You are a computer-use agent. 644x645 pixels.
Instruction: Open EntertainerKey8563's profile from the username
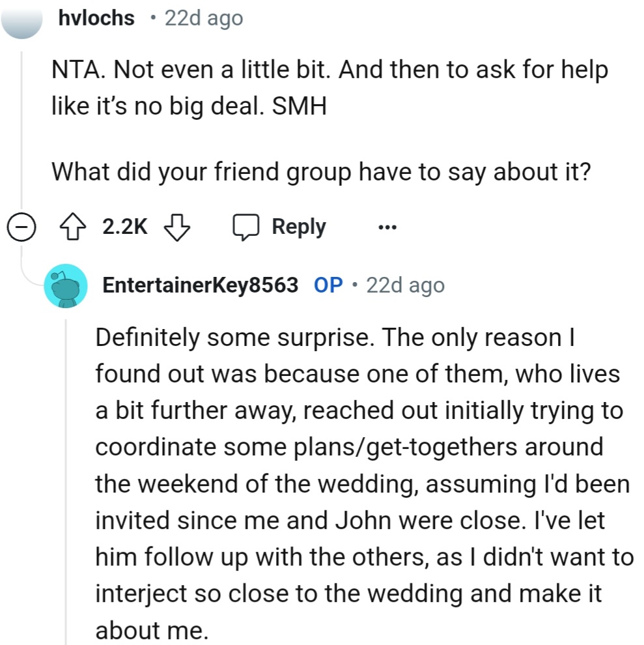pos(199,285)
